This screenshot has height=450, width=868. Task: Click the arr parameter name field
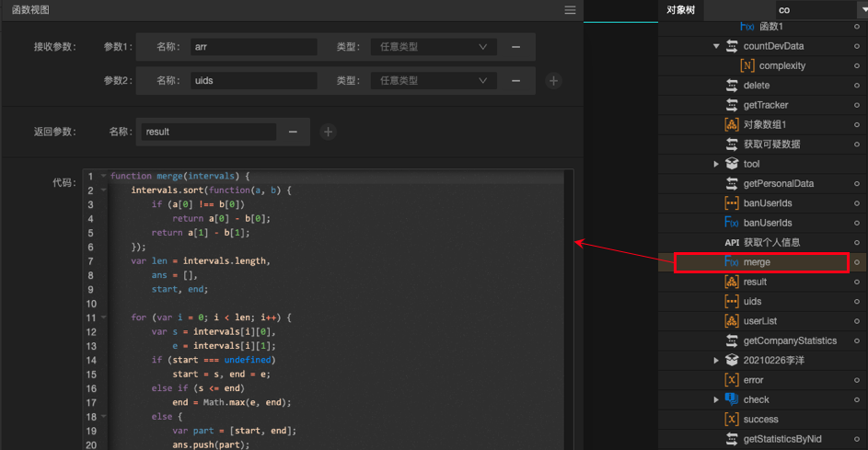254,47
